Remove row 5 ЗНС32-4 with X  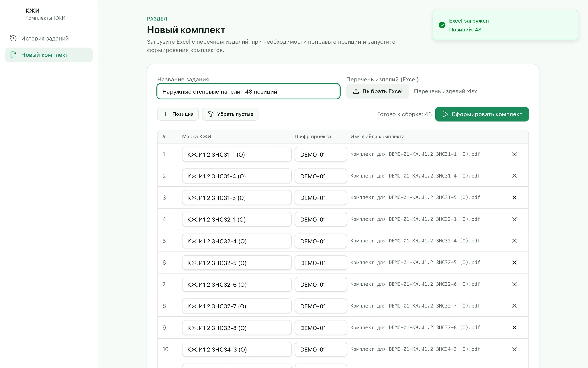[x=514, y=241]
